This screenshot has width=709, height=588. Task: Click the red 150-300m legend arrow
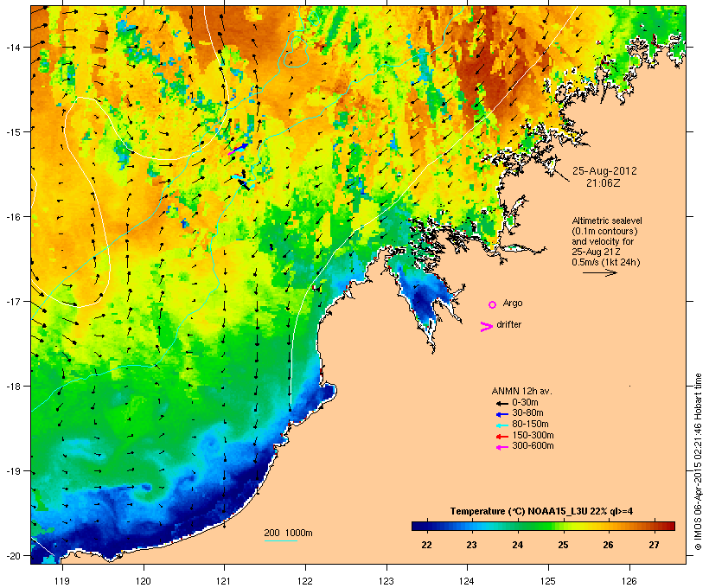[501, 437]
